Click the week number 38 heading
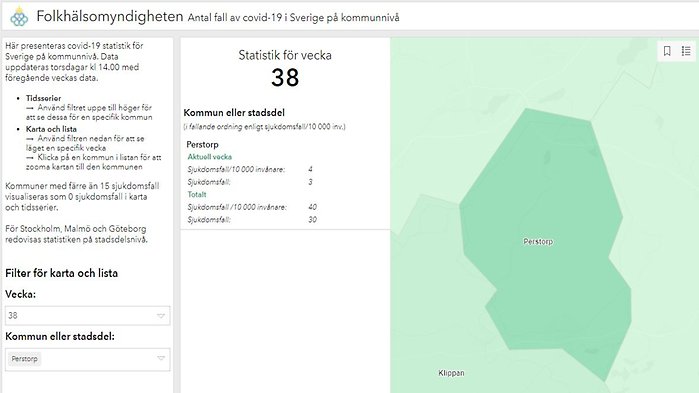The height and width of the screenshot is (393, 699). pos(285,78)
